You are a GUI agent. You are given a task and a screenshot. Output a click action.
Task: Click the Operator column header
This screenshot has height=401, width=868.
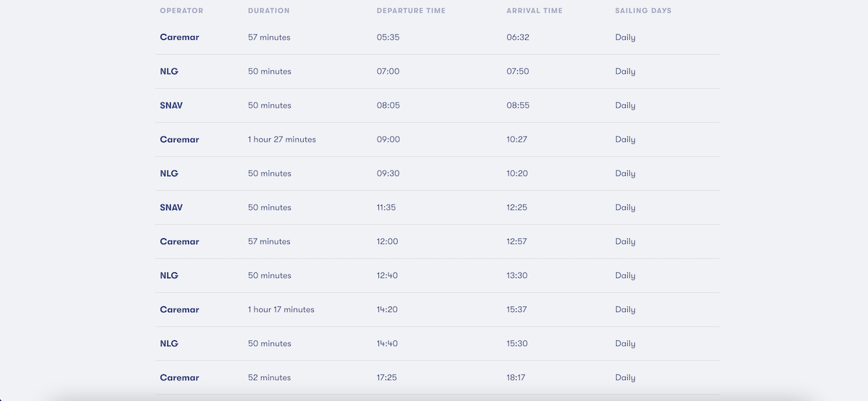click(182, 11)
